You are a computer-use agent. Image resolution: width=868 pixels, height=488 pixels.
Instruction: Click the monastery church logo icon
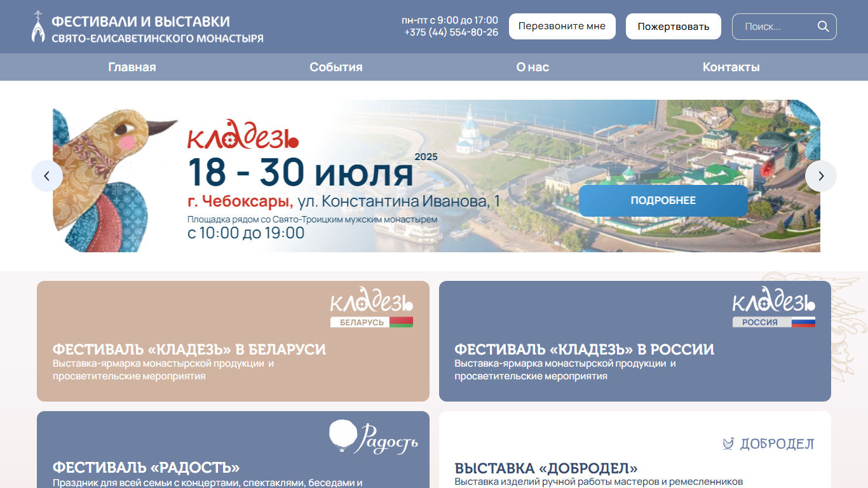39,27
